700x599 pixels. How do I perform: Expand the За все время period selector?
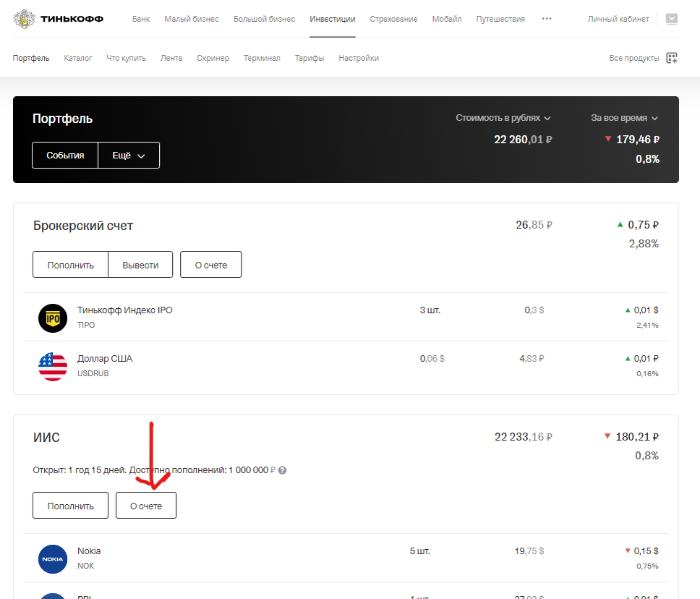(x=625, y=117)
